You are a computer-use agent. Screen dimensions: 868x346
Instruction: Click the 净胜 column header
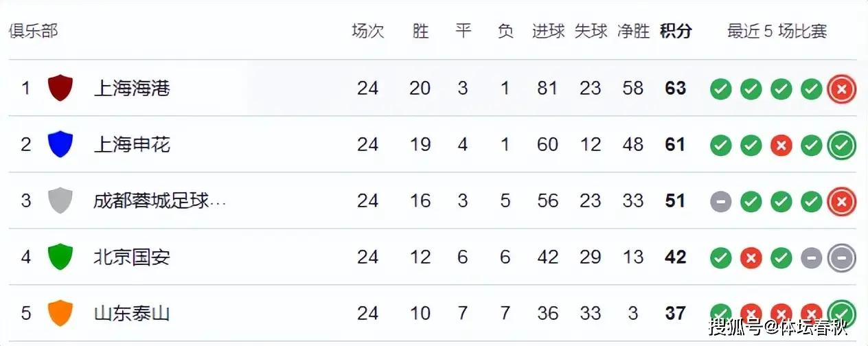click(633, 31)
